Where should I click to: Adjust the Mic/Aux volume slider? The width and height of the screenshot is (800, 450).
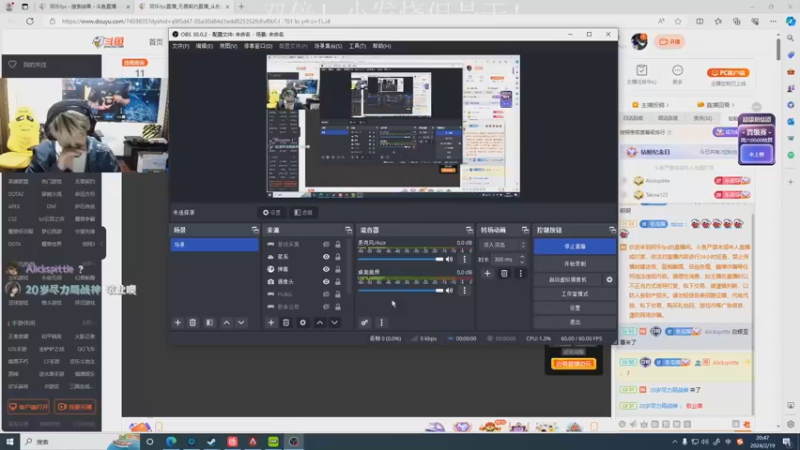tap(401, 259)
